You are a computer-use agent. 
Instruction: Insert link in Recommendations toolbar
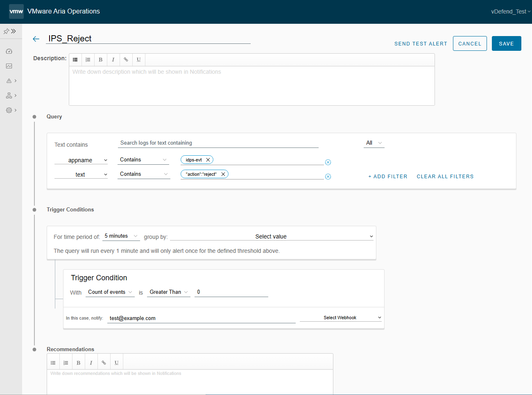point(104,363)
